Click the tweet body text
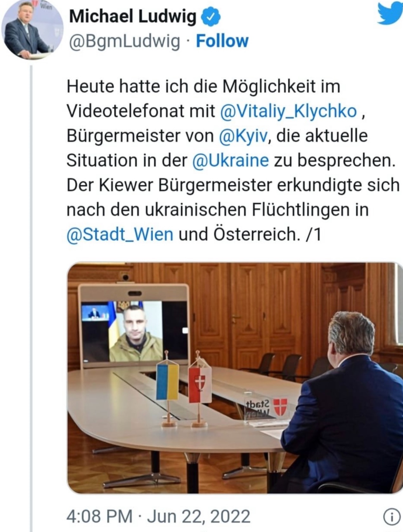This screenshot has width=403, height=532. pos(233,160)
